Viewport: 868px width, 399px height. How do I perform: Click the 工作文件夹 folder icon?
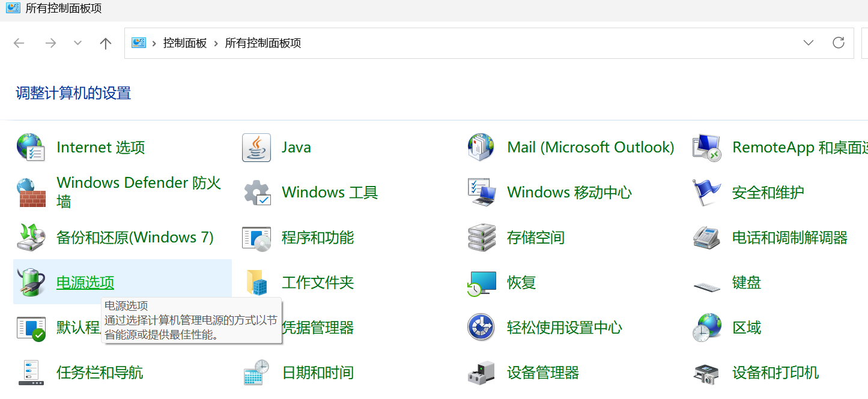tap(256, 283)
